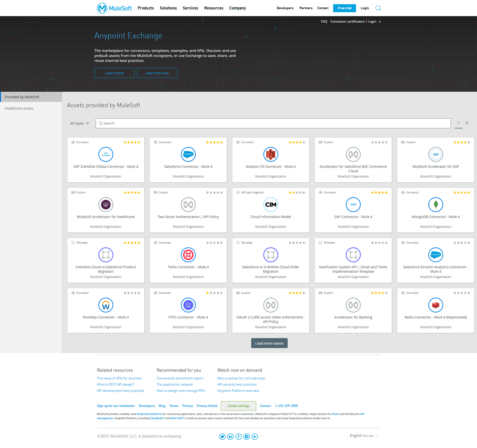477x448 pixels.
Task: Click MuleSoft Accelerator for SAP icon
Action: (x=436, y=154)
